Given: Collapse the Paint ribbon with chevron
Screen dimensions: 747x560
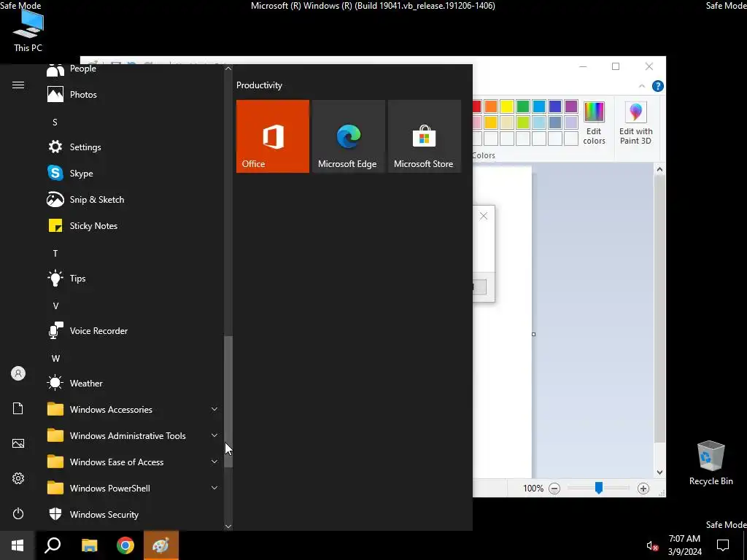Looking at the screenshot, I should 642,86.
